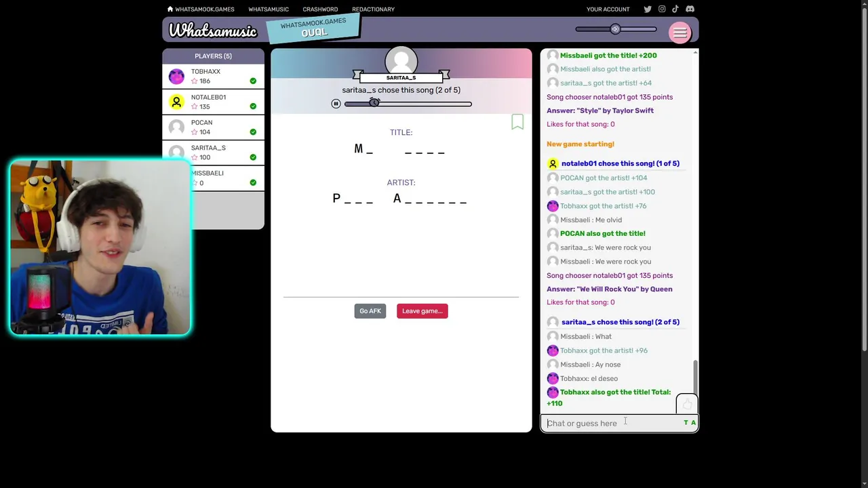Open the WHATSAMUSIC top nav item
The width and height of the screenshot is (868, 488).
[269, 9]
